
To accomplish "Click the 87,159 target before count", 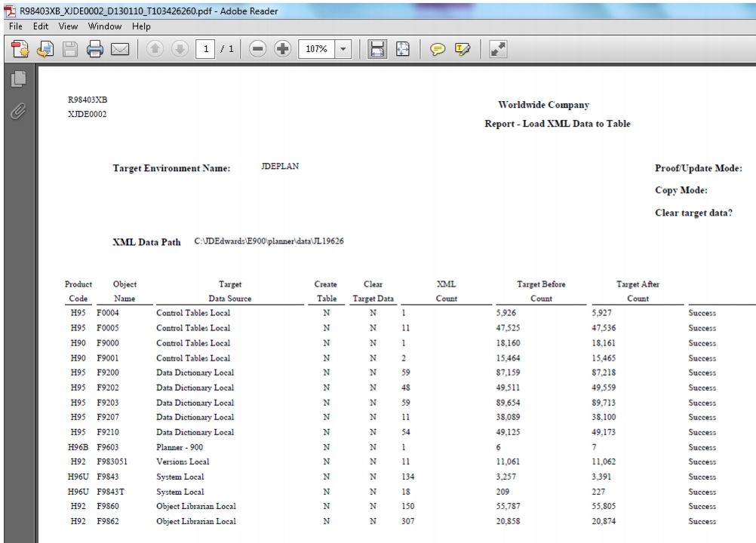I will point(509,373).
